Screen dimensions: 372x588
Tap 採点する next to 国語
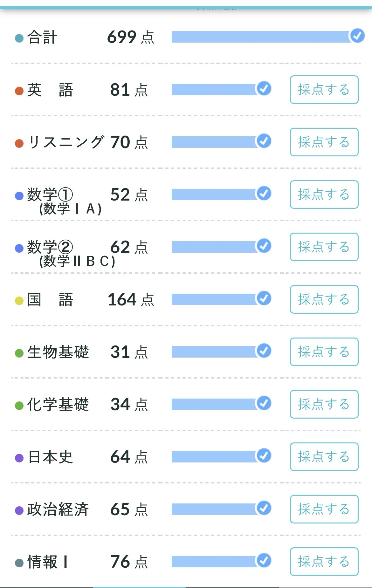pos(324,299)
